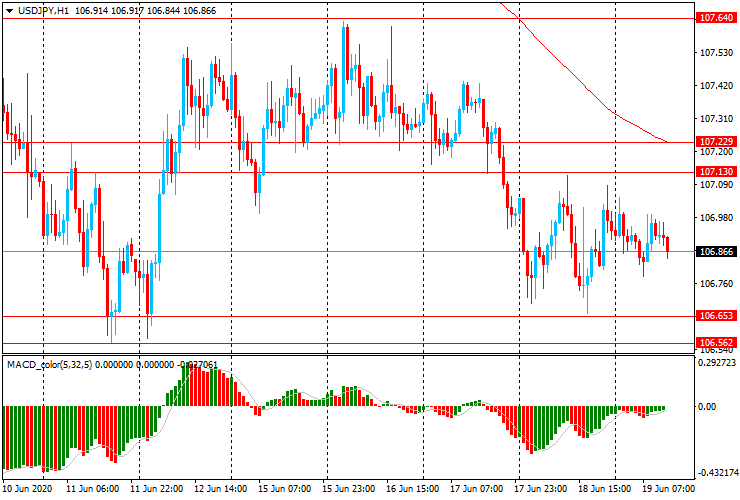Click the 107.530 value on price scale
The image size is (740, 500).
[715, 53]
